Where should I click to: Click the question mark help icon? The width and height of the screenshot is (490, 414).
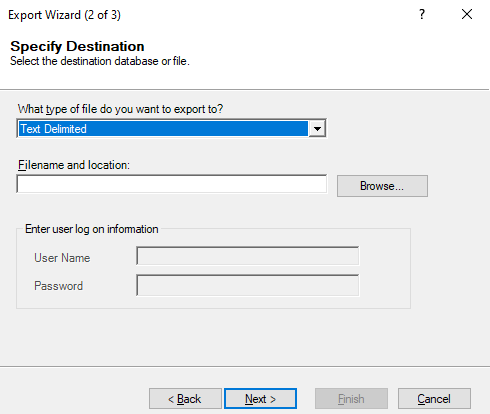click(x=422, y=14)
